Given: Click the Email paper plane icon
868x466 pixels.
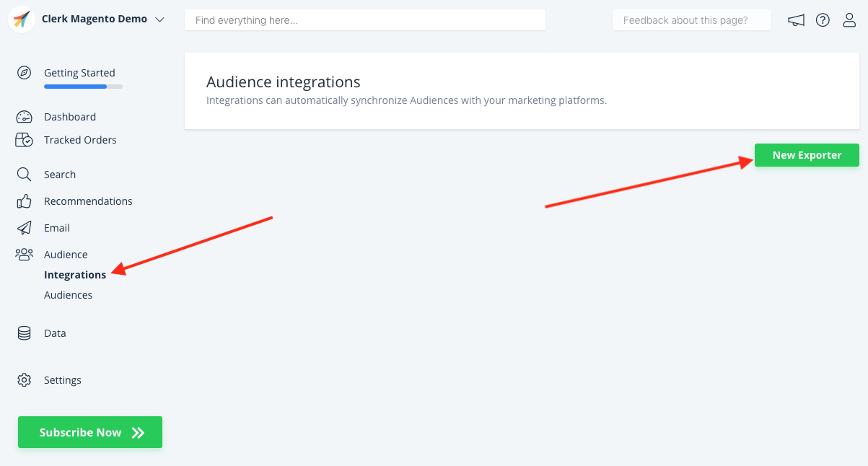Looking at the screenshot, I should [x=25, y=228].
